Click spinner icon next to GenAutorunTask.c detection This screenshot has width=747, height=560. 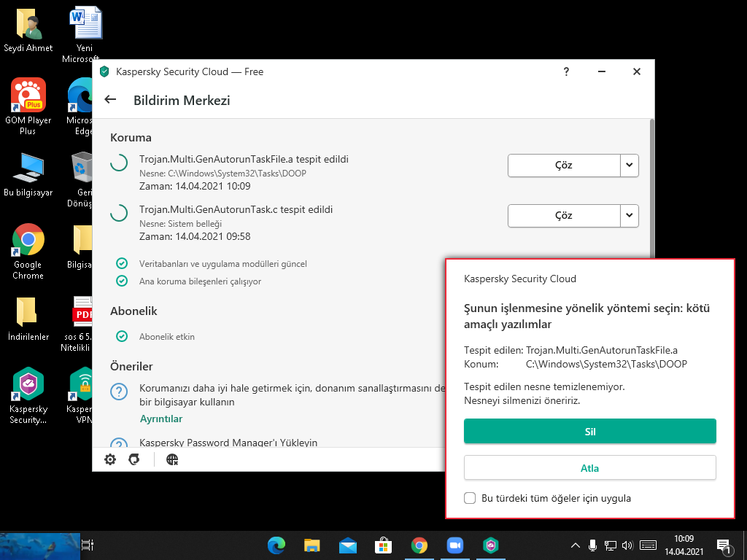(119, 213)
